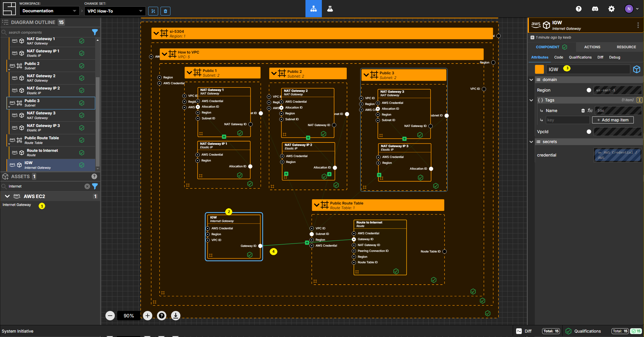644x337 pixels.
Task: Open the help question mark icon in the top bar
Action: pyautogui.click(x=578, y=9)
